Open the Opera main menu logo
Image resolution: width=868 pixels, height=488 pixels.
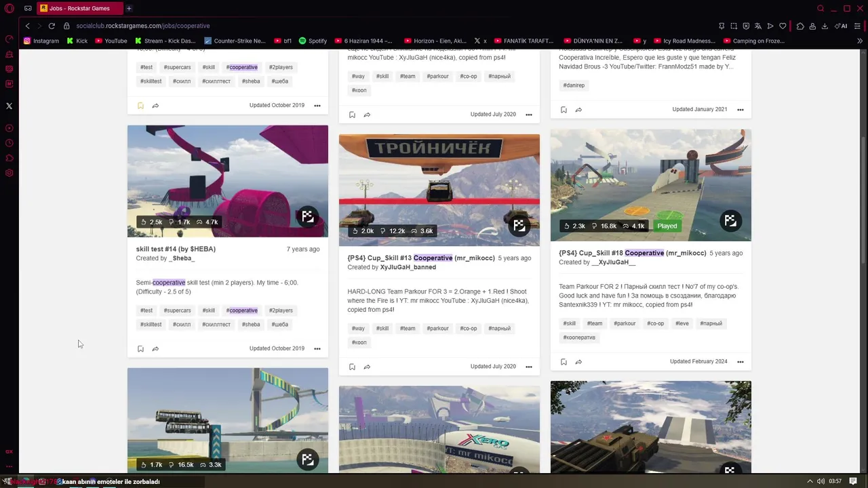[x=9, y=8]
